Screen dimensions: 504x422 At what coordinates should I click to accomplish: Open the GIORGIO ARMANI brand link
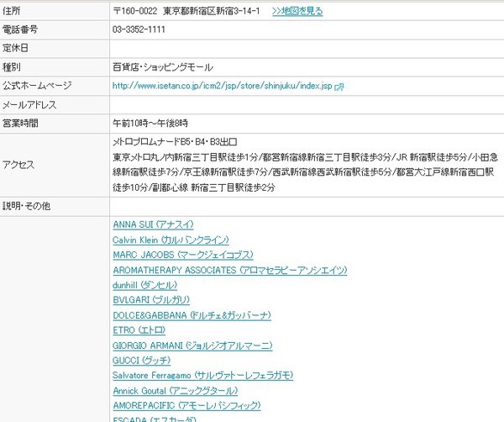[x=192, y=346]
